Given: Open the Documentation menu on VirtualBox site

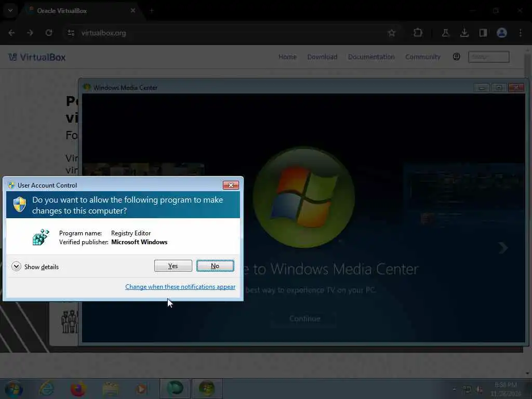Looking at the screenshot, I should click(x=371, y=57).
